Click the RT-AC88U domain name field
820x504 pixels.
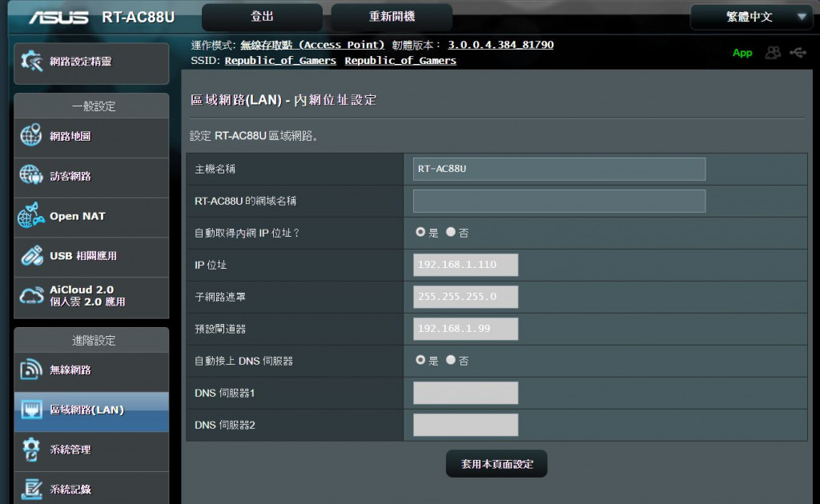pos(559,201)
